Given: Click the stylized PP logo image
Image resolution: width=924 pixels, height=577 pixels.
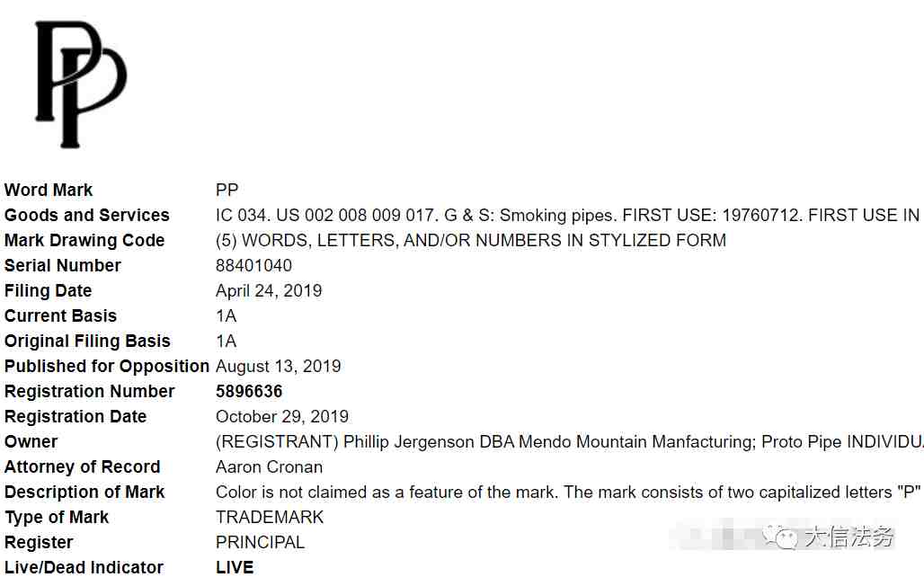Looking at the screenshot, I should [81, 84].
